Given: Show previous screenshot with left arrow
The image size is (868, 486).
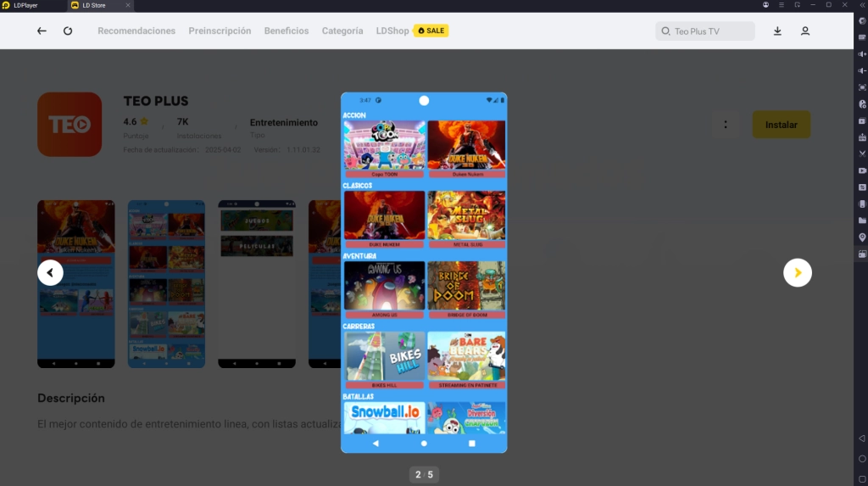Looking at the screenshot, I should click(50, 272).
